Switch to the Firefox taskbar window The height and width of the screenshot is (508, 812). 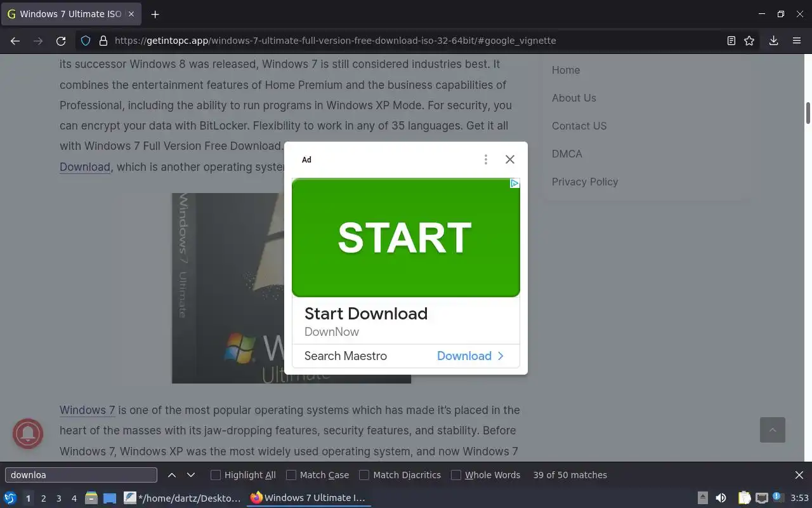(308, 498)
